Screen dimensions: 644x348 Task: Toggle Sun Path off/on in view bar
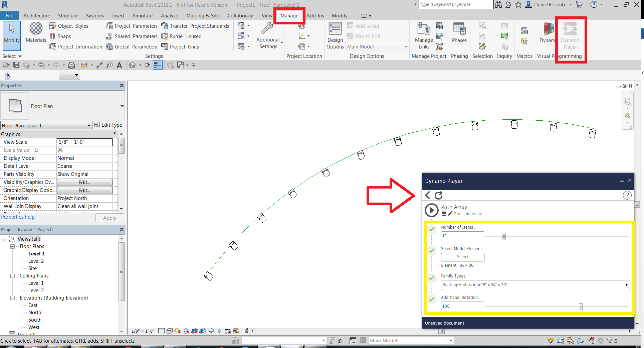tap(178, 331)
